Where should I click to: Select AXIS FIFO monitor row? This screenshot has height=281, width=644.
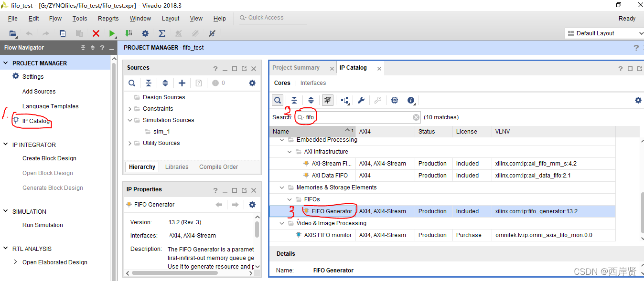pyautogui.click(x=442, y=235)
